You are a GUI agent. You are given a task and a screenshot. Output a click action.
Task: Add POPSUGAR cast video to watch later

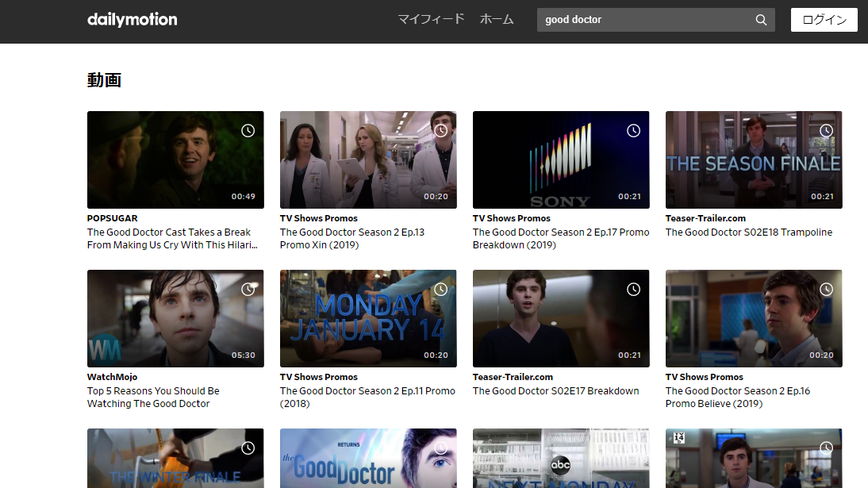(248, 131)
